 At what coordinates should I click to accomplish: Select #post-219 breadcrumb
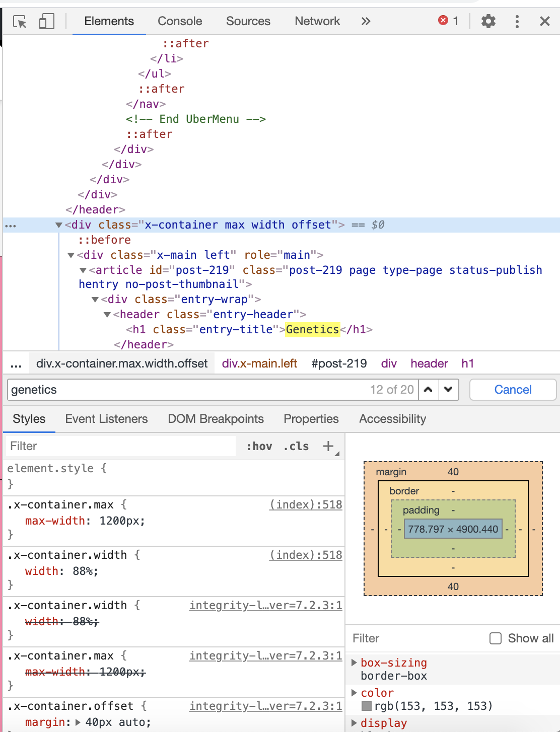click(339, 363)
